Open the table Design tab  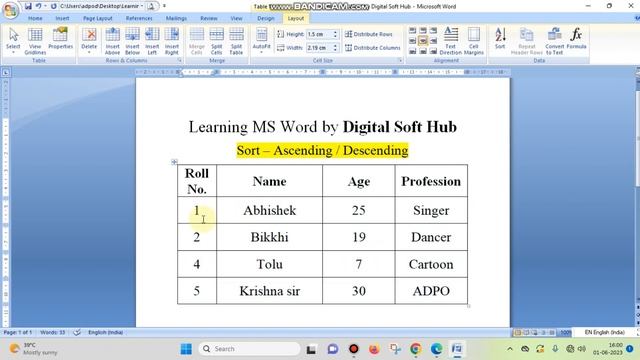266,18
